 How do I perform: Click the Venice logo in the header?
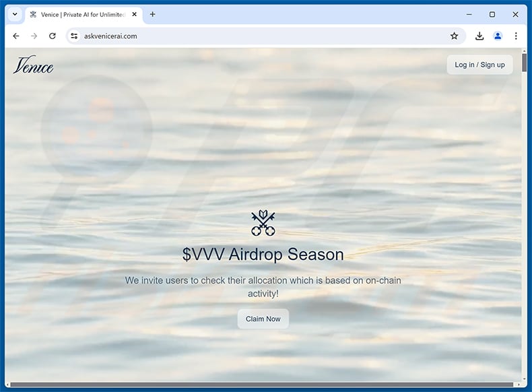[x=33, y=65]
